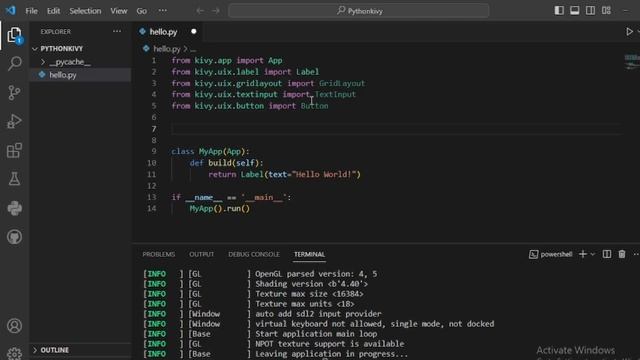Open the Edit menu
The height and width of the screenshot is (360, 640).
pos(53,11)
